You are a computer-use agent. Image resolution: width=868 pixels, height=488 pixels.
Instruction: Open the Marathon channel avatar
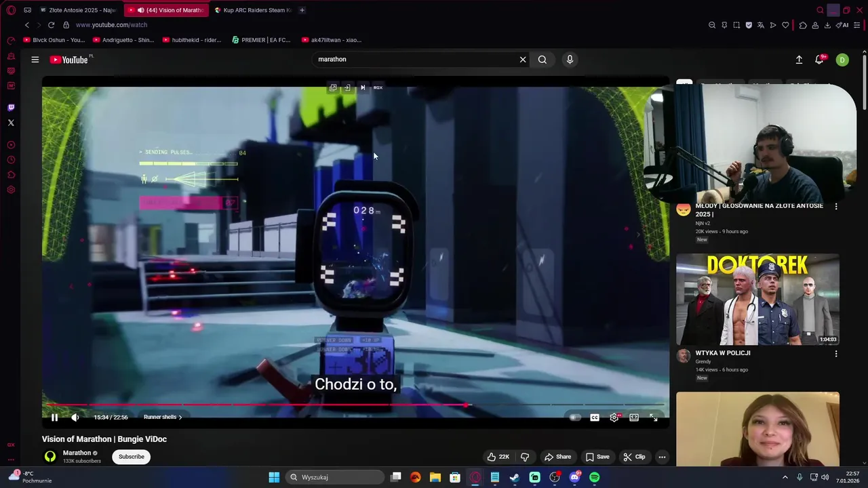50,456
